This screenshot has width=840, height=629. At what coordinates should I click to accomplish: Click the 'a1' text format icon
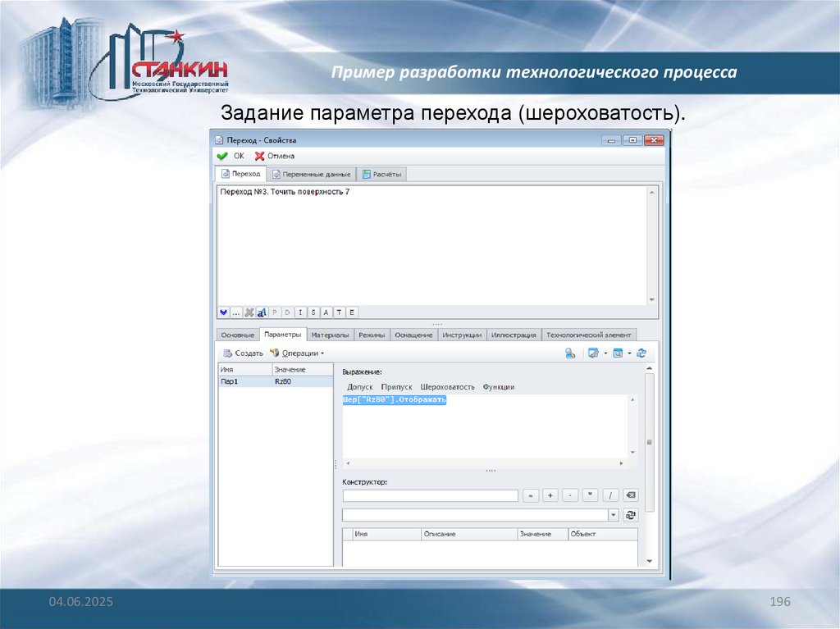[x=262, y=312]
